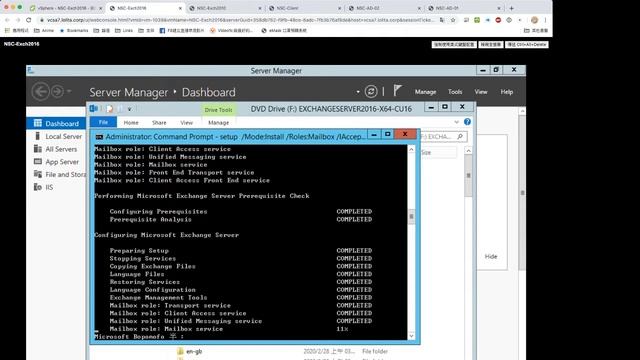Image resolution: width=640 pixels, height=360 pixels.
Task: Click the browser profile avatar icon
Action: click(x=534, y=20)
